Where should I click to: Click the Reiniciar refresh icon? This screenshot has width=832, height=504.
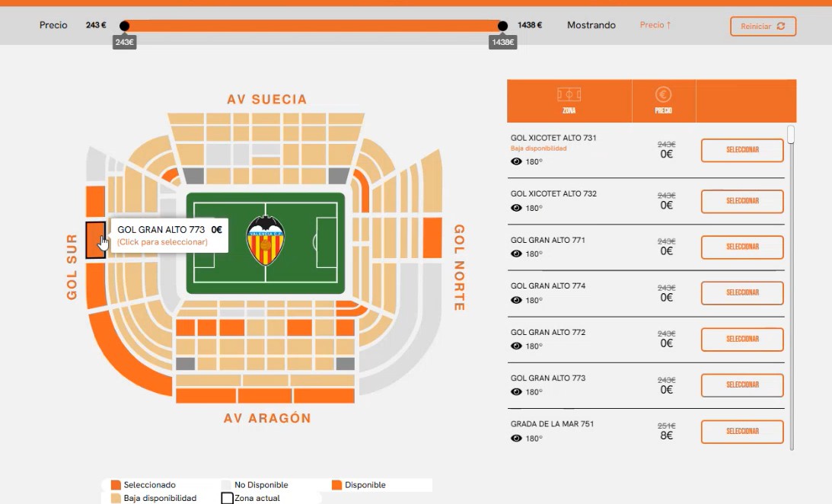coord(780,26)
